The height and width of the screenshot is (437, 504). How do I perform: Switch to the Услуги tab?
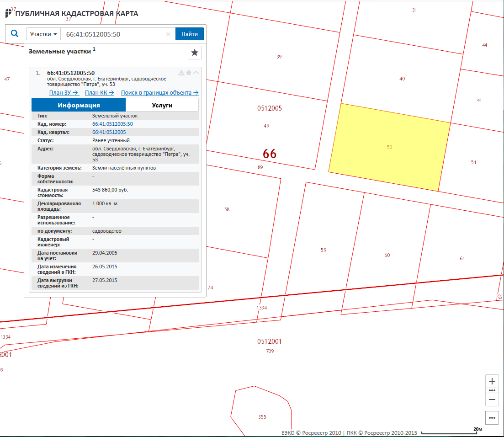162,105
